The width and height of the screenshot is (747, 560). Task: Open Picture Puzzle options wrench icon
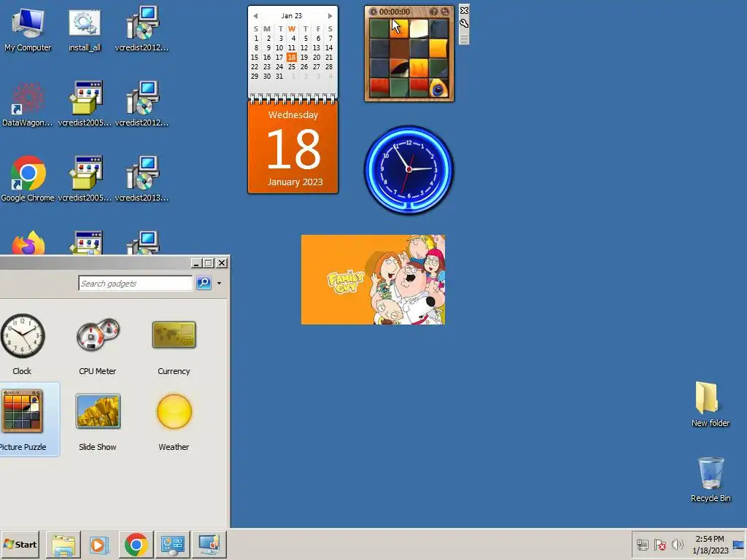pyautogui.click(x=464, y=23)
